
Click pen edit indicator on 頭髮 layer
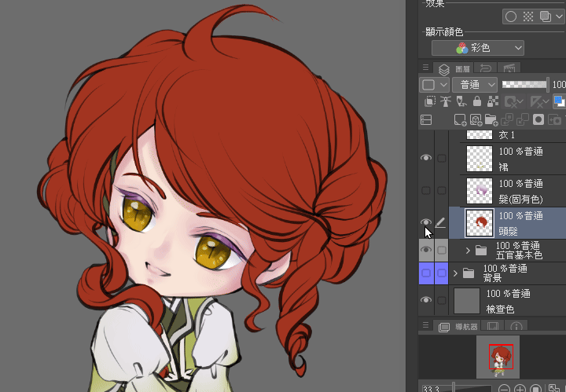pos(440,223)
